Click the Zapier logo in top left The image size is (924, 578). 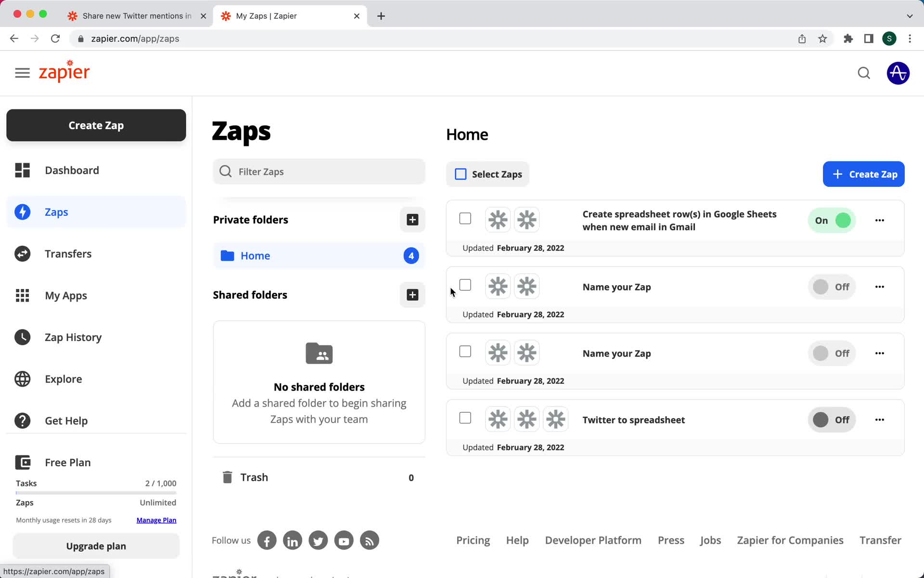point(64,73)
